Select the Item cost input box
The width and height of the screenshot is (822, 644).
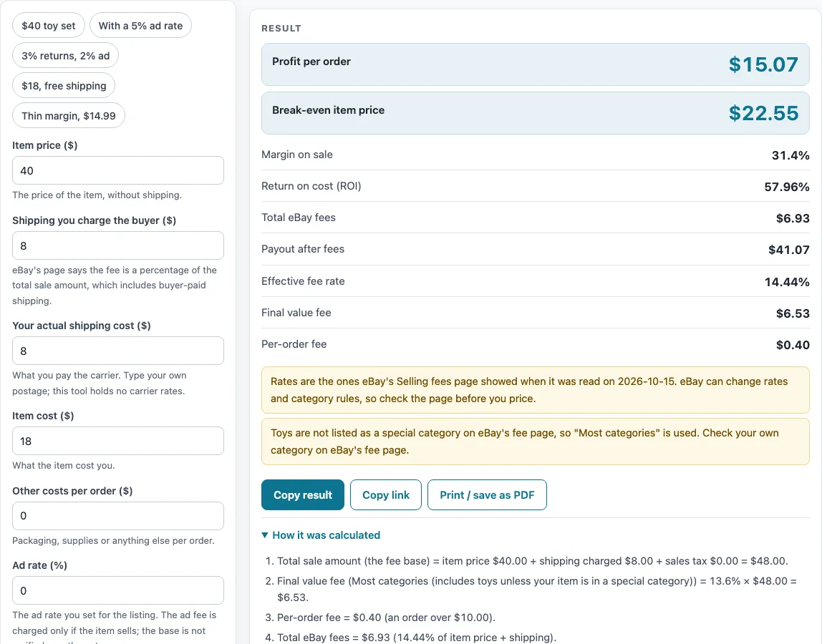pyautogui.click(x=118, y=441)
